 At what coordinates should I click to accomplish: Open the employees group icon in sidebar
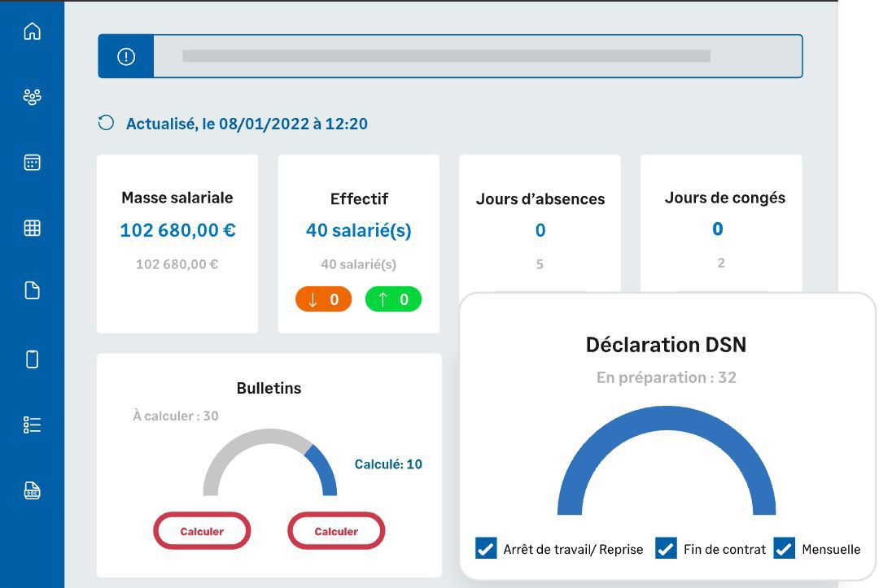(32, 97)
